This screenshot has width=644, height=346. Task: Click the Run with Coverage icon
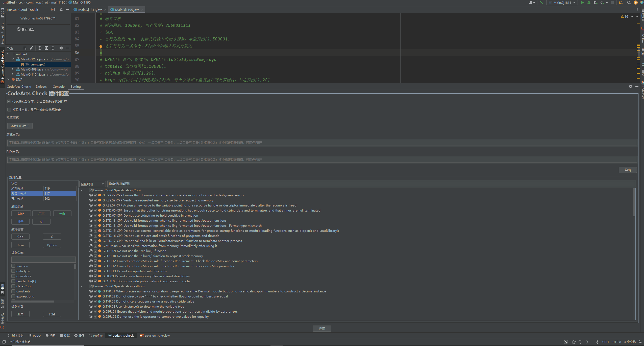point(595,3)
